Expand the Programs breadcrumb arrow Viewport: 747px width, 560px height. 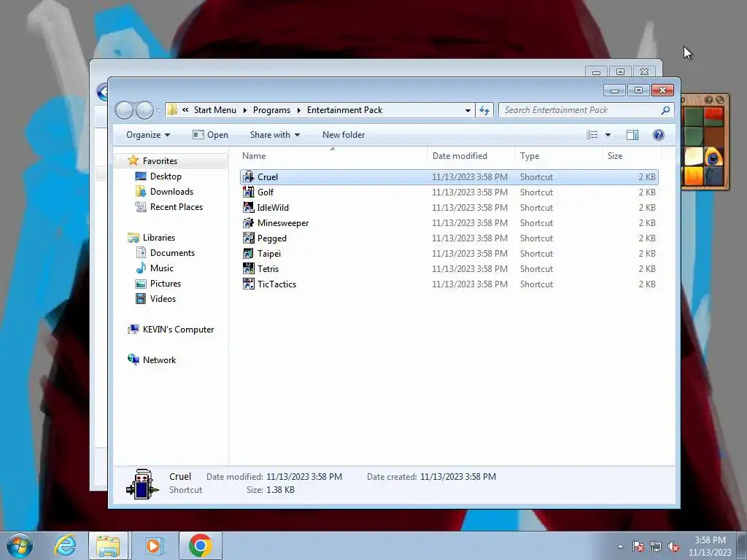coord(298,111)
